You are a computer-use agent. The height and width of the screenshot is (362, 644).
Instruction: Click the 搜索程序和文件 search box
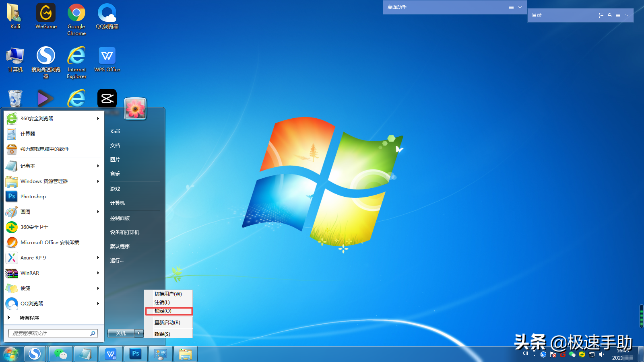[49, 333]
